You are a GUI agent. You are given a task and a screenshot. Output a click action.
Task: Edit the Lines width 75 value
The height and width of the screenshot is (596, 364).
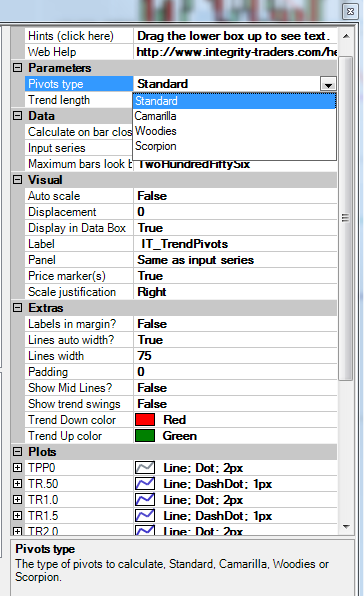[x=236, y=356]
